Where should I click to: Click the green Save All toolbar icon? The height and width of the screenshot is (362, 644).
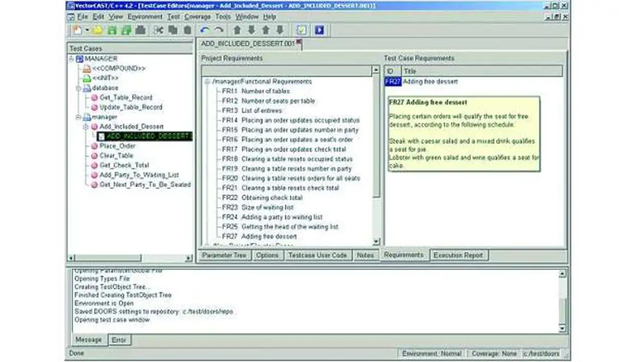click(126, 30)
